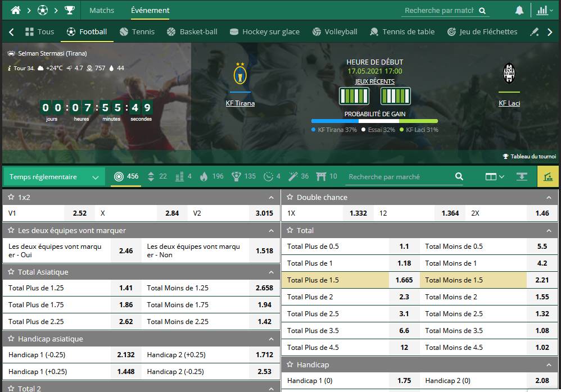Open notifications bell icon
The height and width of the screenshot is (392, 561).
click(x=519, y=10)
